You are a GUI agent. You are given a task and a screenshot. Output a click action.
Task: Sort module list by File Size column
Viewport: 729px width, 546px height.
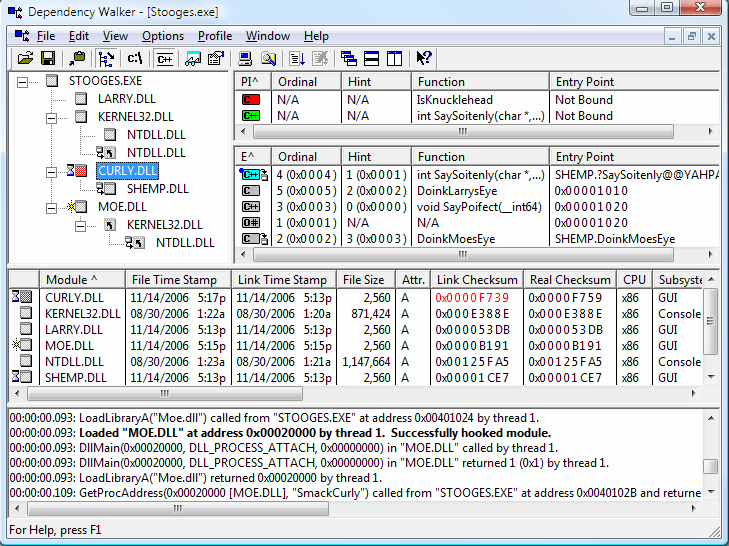(363, 280)
